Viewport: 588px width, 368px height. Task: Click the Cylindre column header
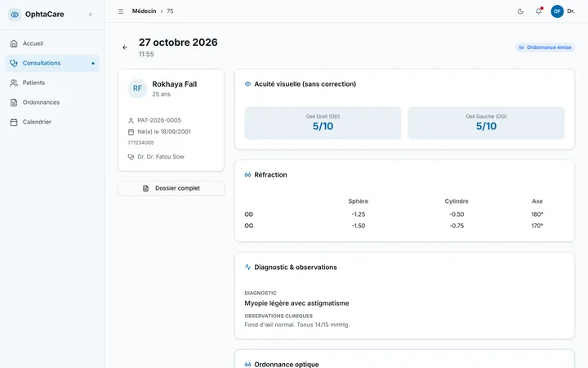457,201
